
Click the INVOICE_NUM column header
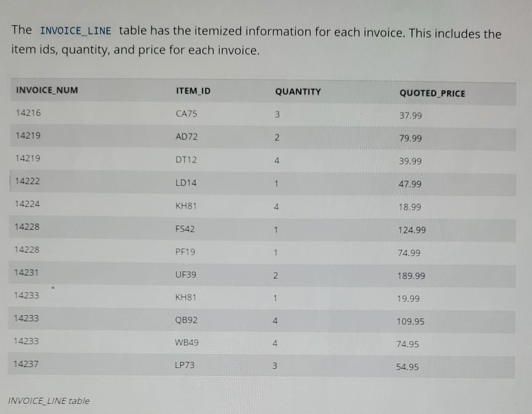click(x=47, y=90)
